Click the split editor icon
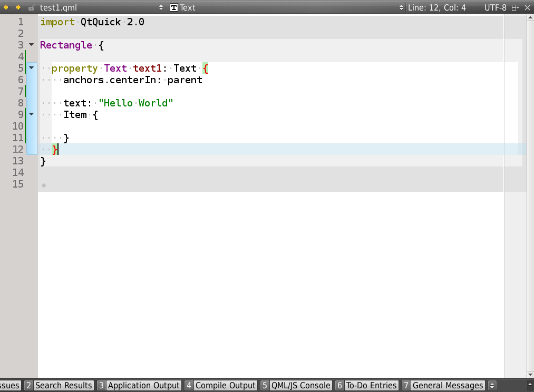 pyautogui.click(x=515, y=7)
